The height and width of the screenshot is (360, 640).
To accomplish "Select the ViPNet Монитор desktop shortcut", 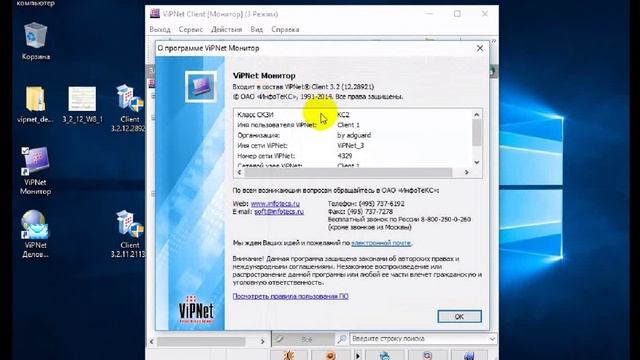I will [36, 171].
